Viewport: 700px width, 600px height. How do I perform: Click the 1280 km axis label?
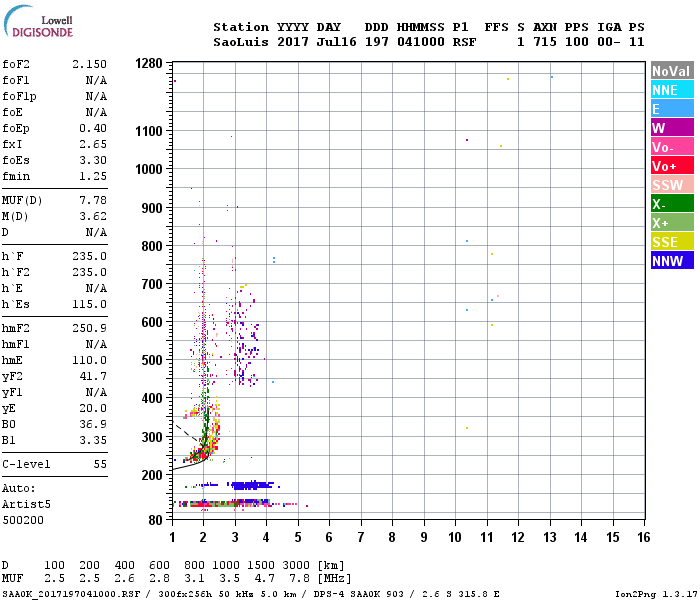pyautogui.click(x=149, y=63)
